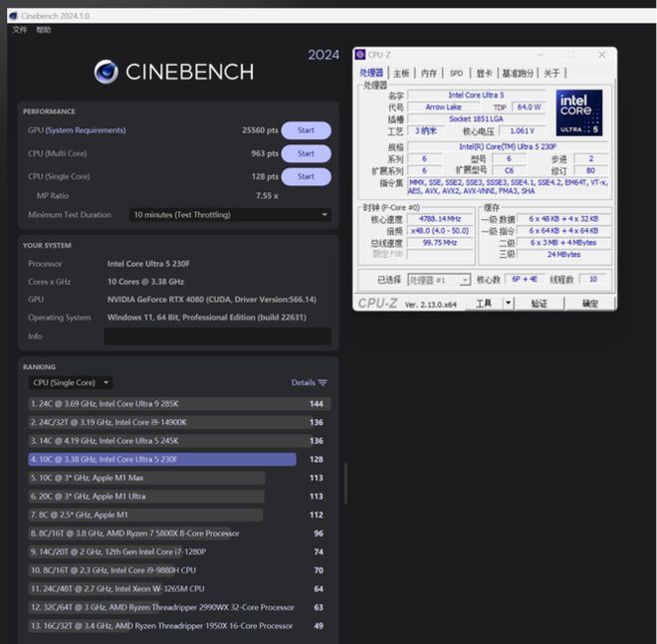Click the Cinebench title bar app icon

point(10,17)
